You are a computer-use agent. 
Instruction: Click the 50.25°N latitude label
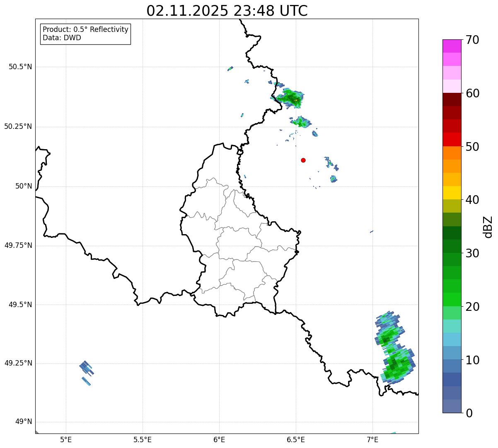(x=18, y=126)
